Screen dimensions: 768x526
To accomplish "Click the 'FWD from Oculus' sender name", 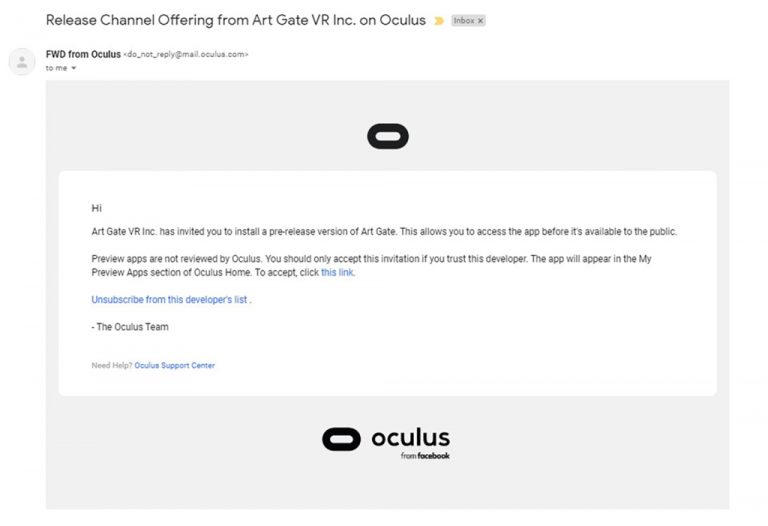I will 83,54.
